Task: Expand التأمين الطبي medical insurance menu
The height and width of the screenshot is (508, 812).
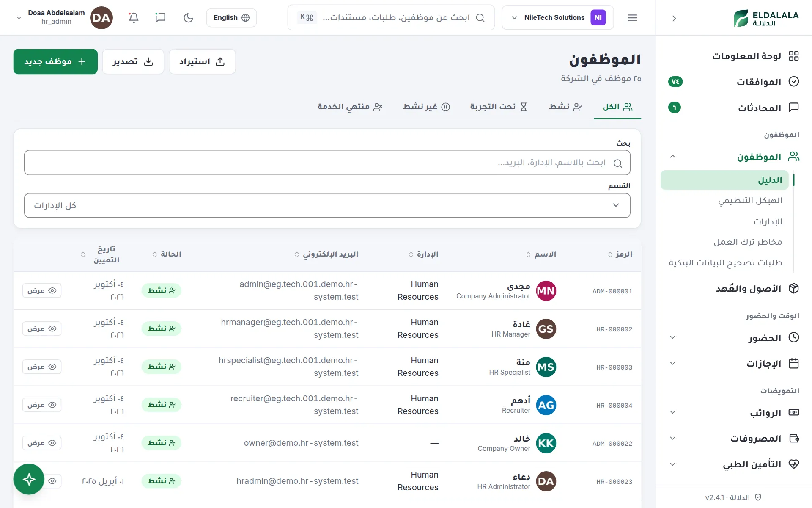Action: tap(734, 464)
